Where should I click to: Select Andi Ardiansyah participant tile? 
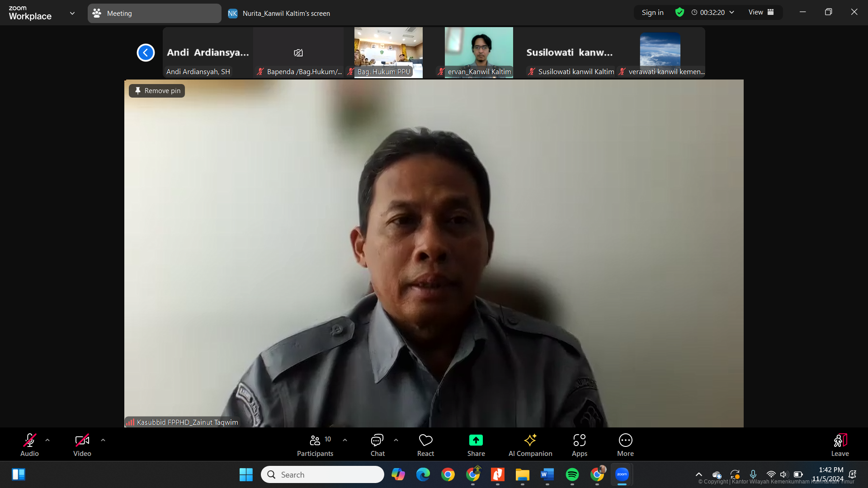pyautogui.click(x=208, y=52)
